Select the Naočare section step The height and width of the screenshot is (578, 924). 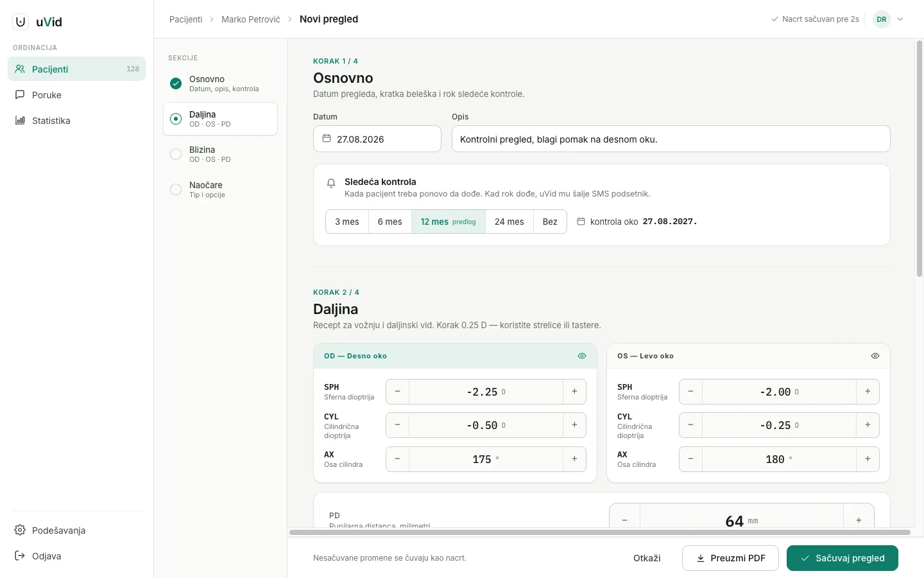(220, 189)
